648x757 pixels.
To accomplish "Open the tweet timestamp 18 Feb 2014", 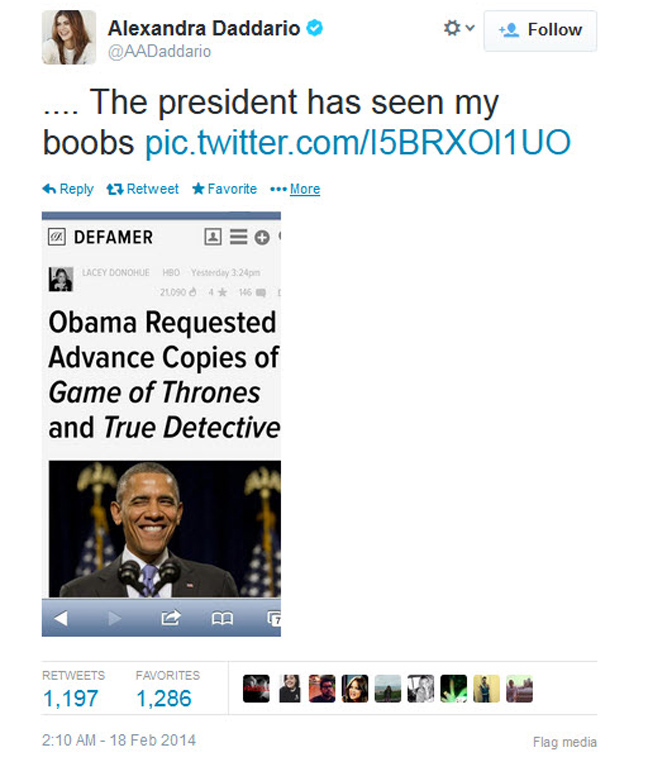I will (x=119, y=741).
